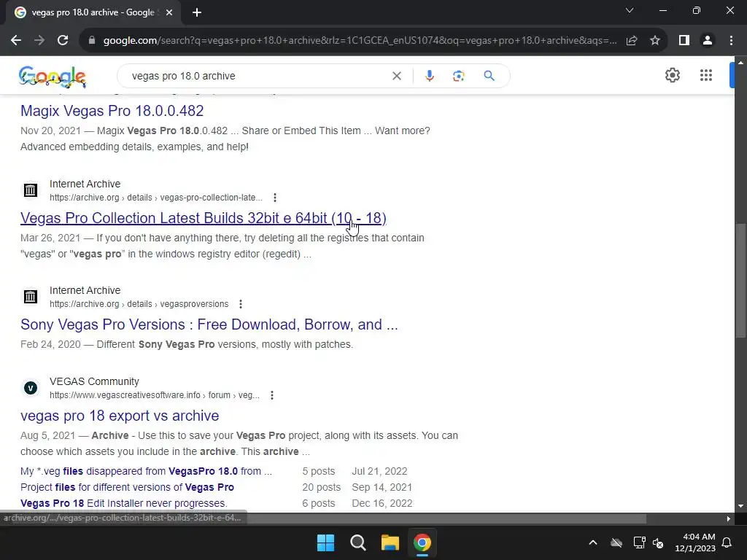Open Google quick settings gear
This screenshot has height=560, width=747.
(x=672, y=75)
